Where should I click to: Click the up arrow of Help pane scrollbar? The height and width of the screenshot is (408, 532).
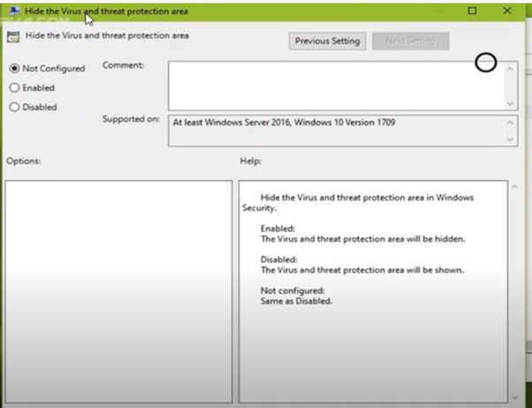point(515,188)
